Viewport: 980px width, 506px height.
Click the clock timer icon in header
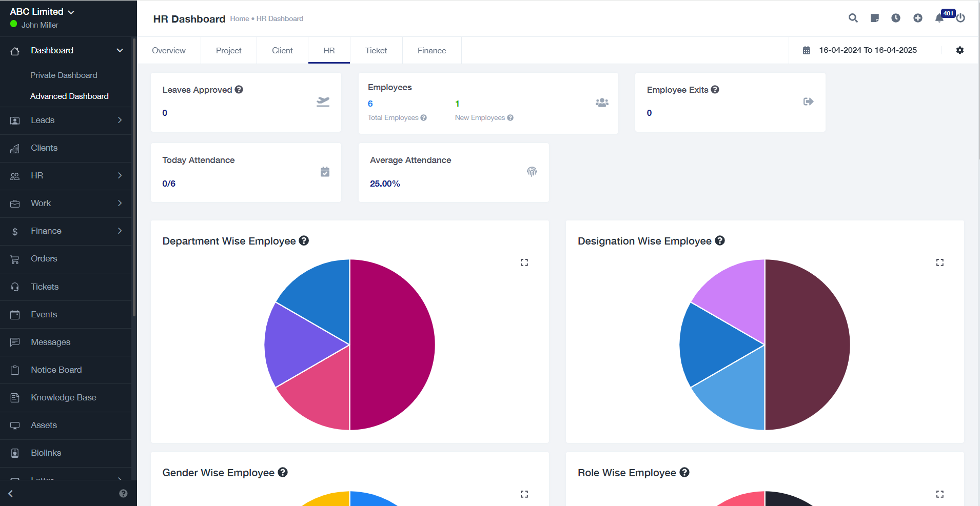pyautogui.click(x=896, y=18)
